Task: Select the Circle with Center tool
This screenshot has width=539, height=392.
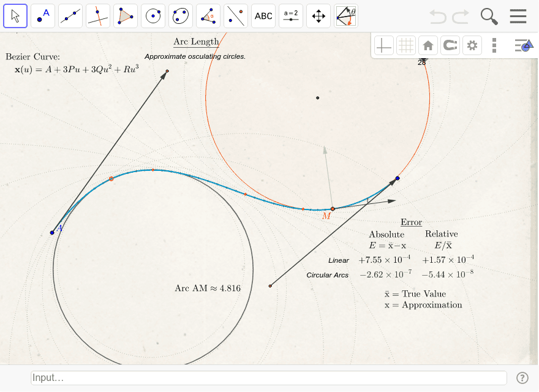Action: (153, 16)
